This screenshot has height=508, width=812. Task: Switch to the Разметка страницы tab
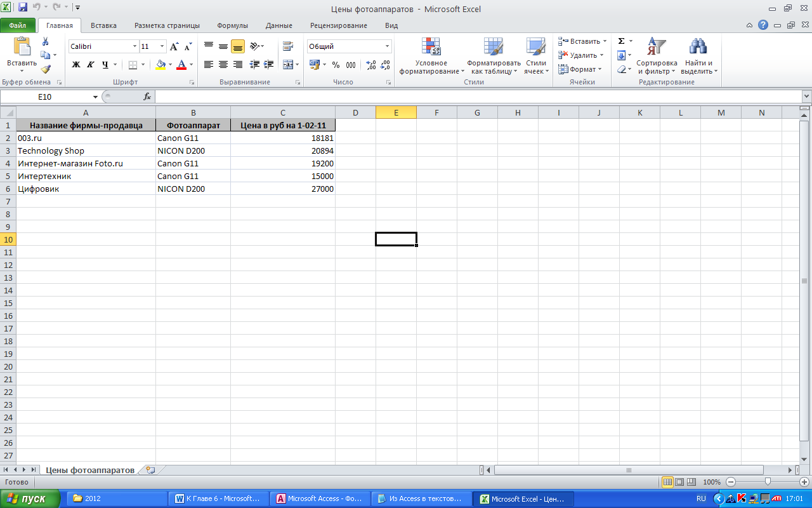click(167, 25)
